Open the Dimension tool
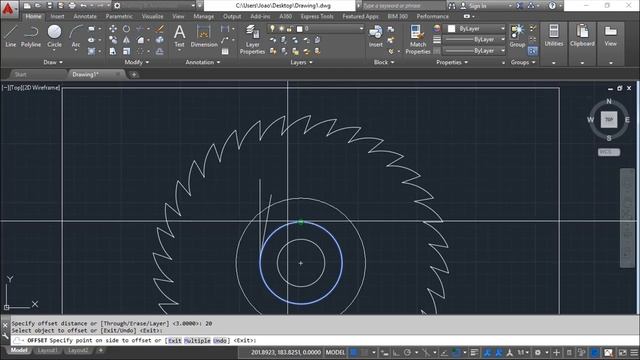This screenshot has width=640, height=360. click(204, 36)
